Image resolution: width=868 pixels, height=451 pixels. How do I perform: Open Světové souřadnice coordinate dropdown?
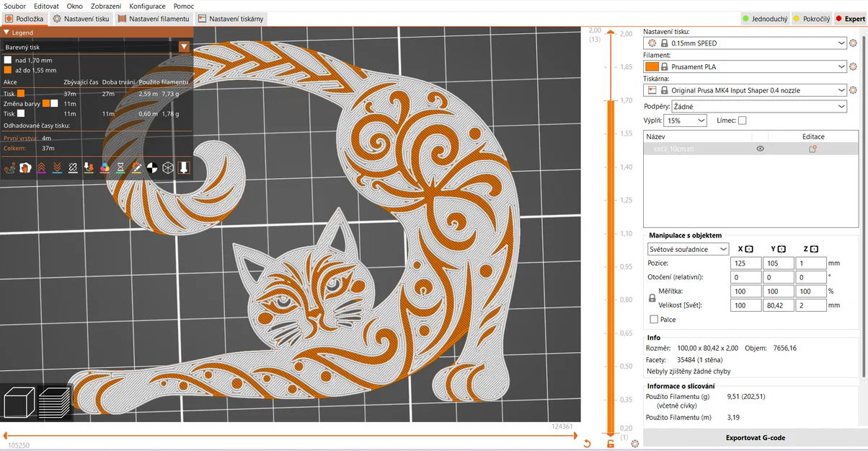(688, 249)
